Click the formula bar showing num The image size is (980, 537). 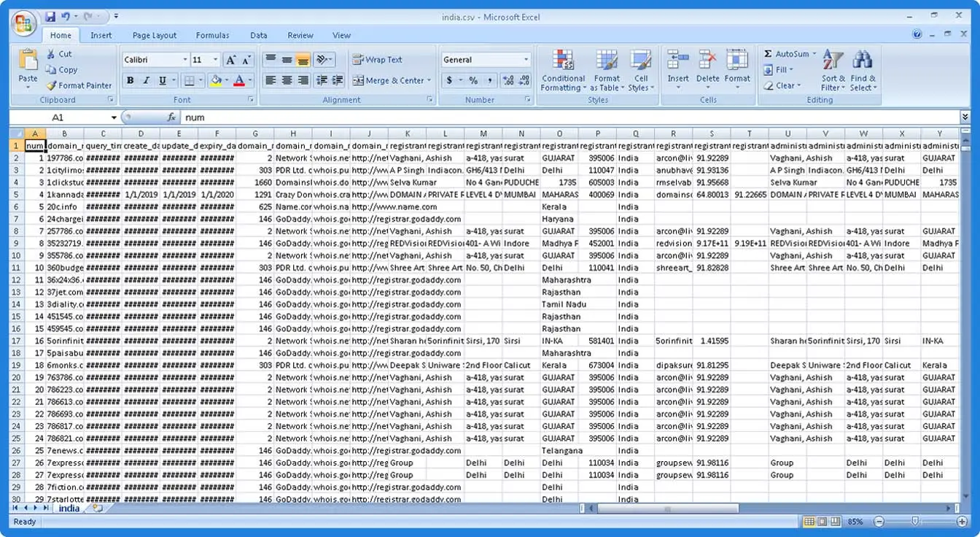(569, 117)
